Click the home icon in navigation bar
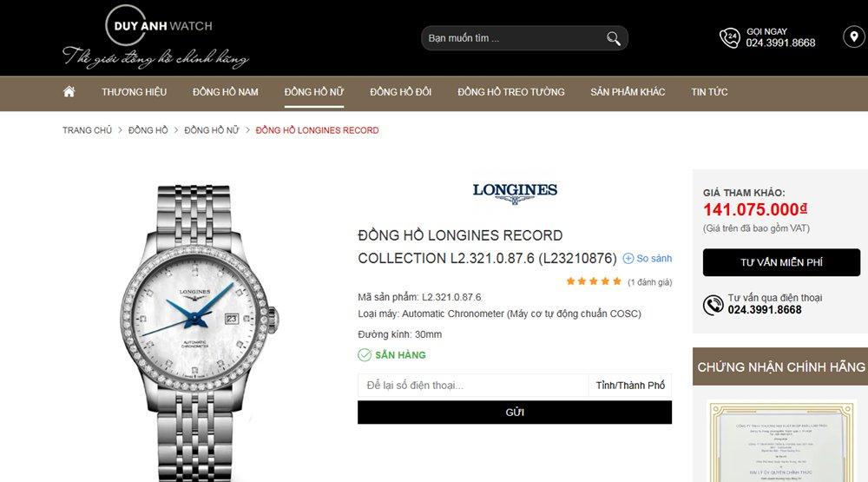The height and width of the screenshot is (482, 868). point(69,91)
